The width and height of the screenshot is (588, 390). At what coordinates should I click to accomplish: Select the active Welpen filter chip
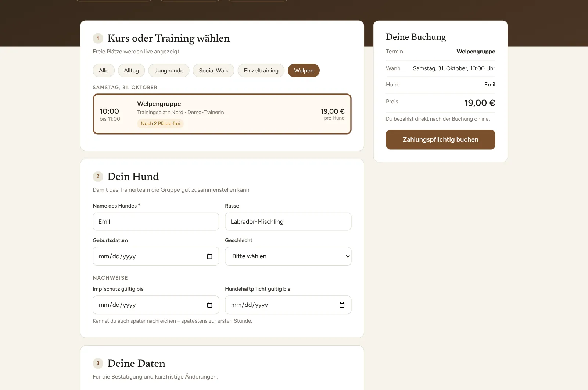[304, 71]
